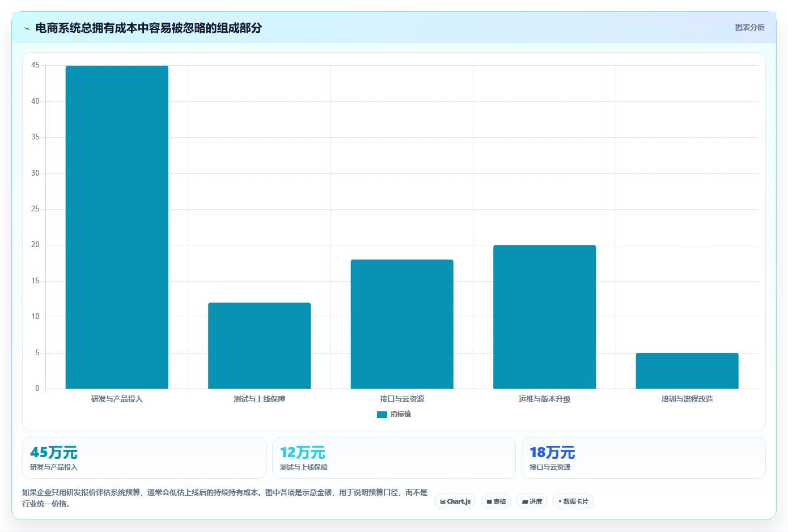Image resolution: width=788 pixels, height=532 pixels.
Task: Click the Chart.js tag
Action: click(455, 501)
